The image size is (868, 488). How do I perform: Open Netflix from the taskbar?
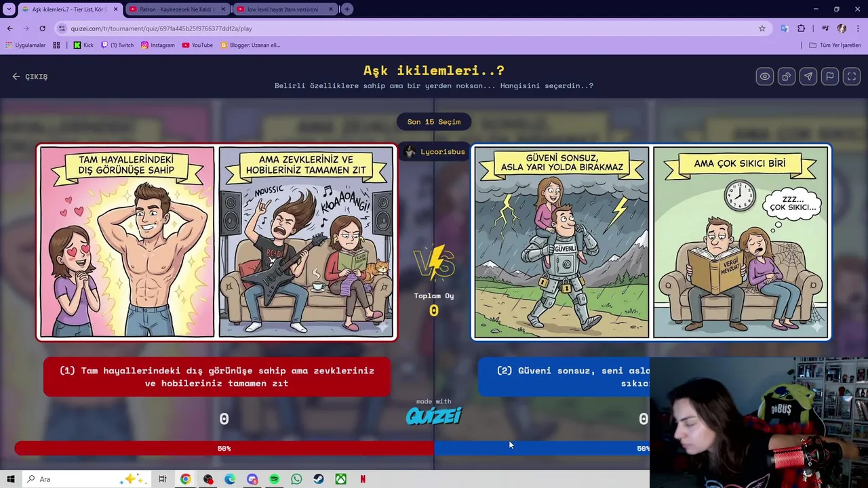point(363,479)
